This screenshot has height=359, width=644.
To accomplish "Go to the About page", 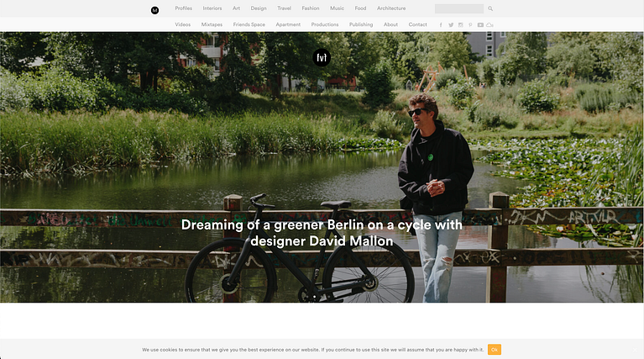I will (x=391, y=24).
